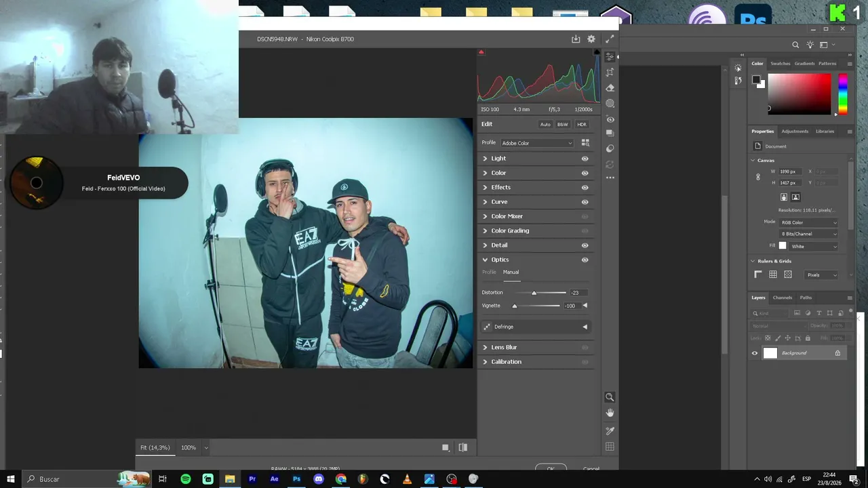Open the Snapshots panel icon
Screen dimensions: 868x488
click(610, 133)
